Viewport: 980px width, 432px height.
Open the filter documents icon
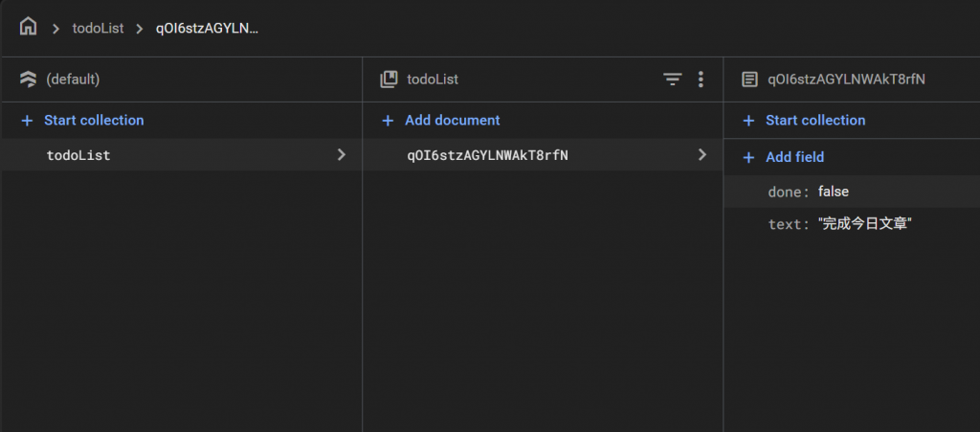673,80
